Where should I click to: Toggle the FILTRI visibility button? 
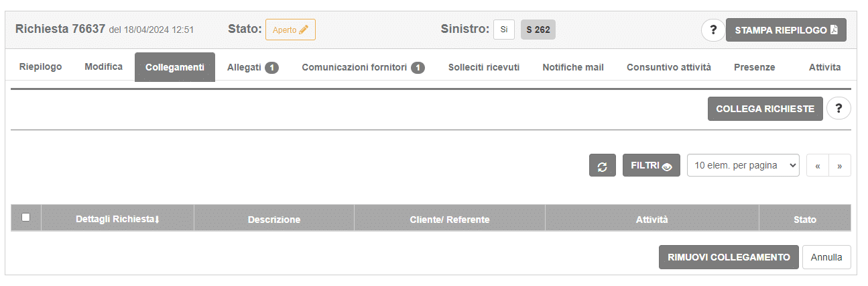(x=652, y=166)
